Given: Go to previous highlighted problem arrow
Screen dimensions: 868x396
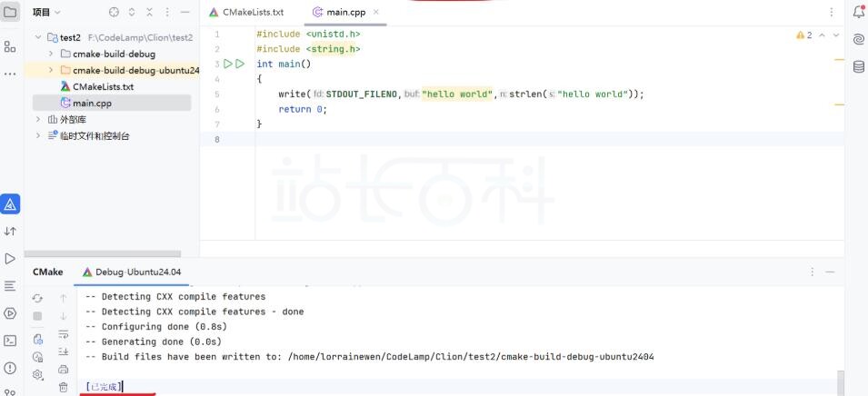Looking at the screenshot, I should (822, 35).
